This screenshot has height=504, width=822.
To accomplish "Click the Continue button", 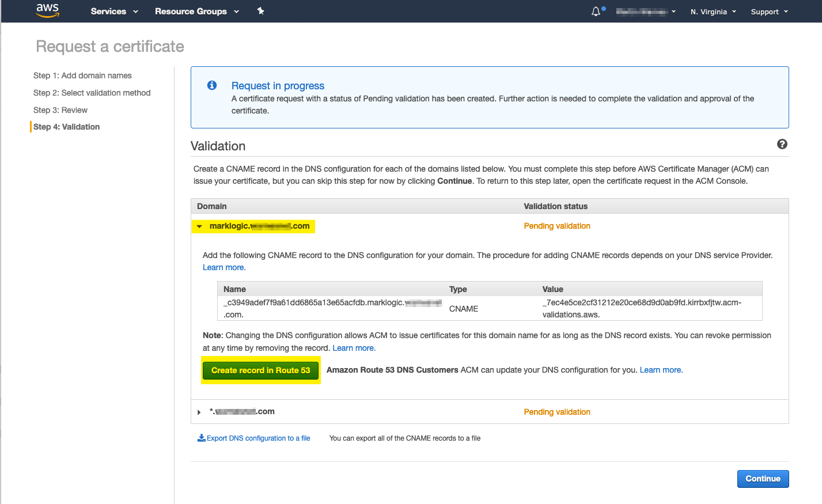I will point(763,479).
